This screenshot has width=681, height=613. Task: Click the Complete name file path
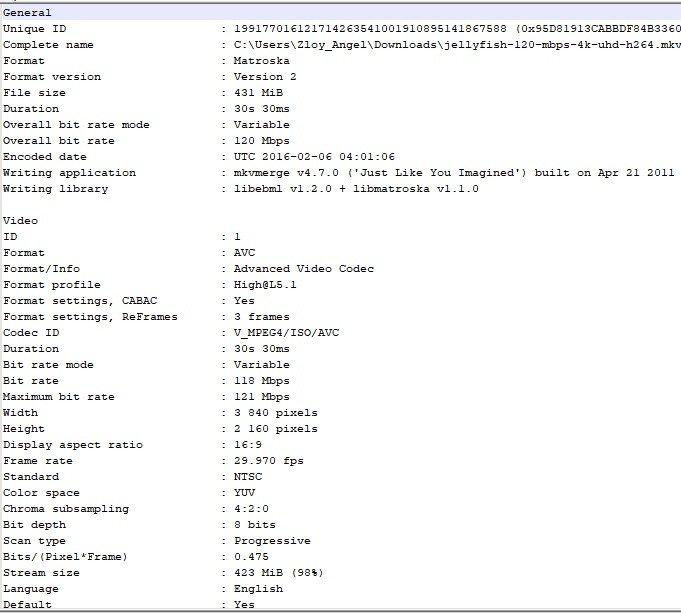(x=457, y=45)
